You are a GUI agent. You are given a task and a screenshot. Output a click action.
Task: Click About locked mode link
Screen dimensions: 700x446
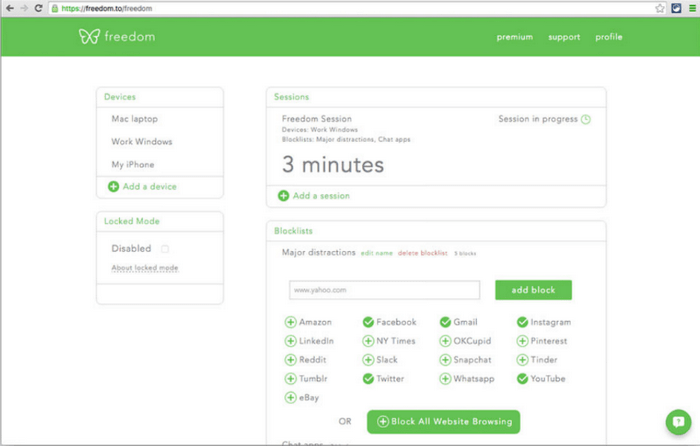[145, 268]
